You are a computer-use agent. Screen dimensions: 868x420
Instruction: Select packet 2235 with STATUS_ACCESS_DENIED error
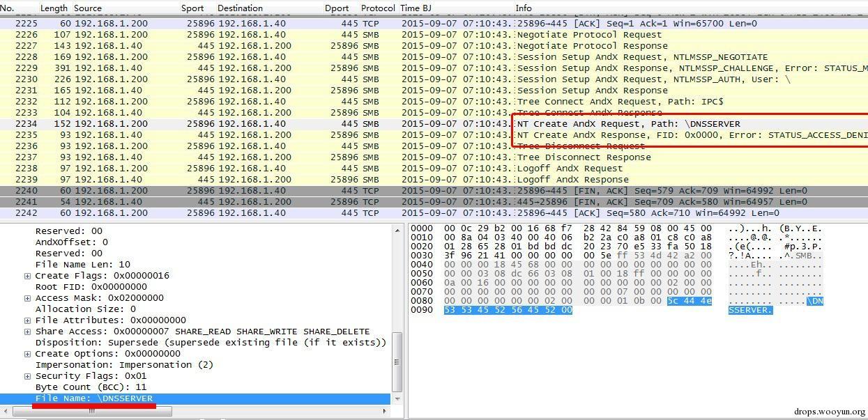(279, 135)
